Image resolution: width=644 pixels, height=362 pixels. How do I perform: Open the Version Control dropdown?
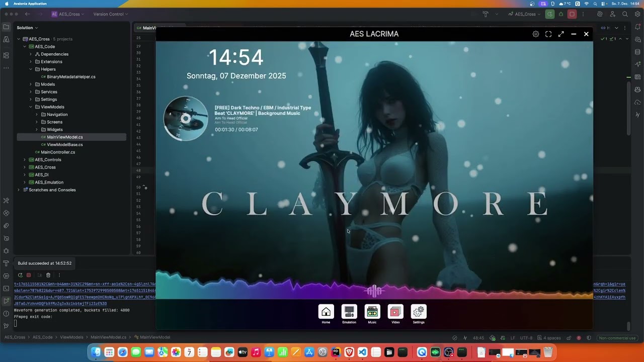point(111,14)
